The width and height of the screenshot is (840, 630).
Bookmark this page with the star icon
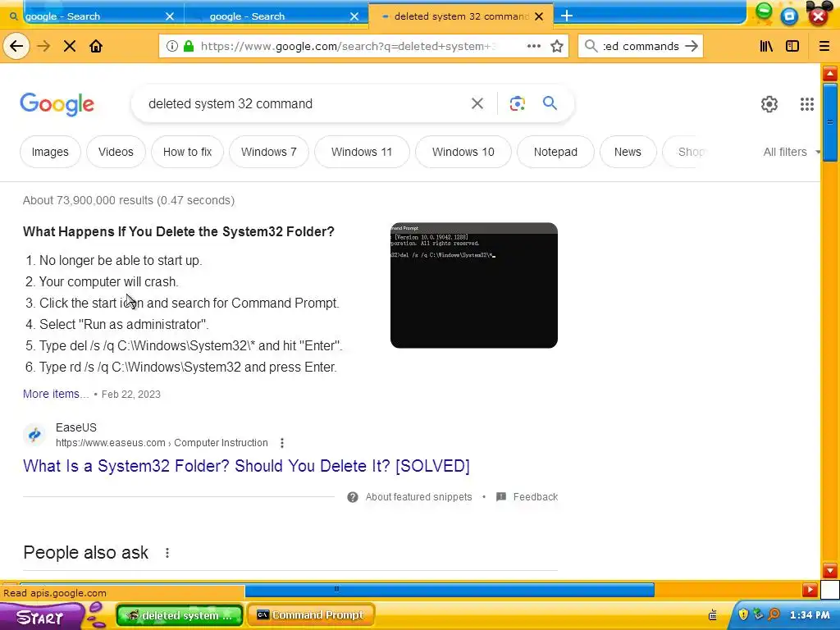pos(557,46)
